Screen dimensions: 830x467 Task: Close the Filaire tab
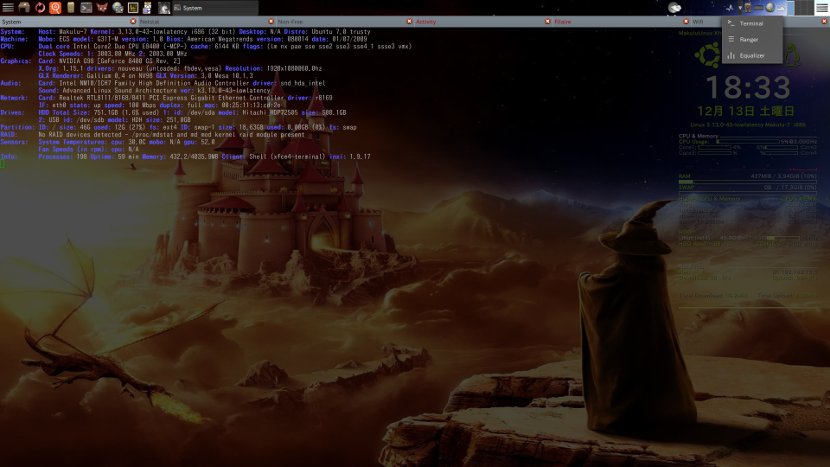[x=686, y=22]
